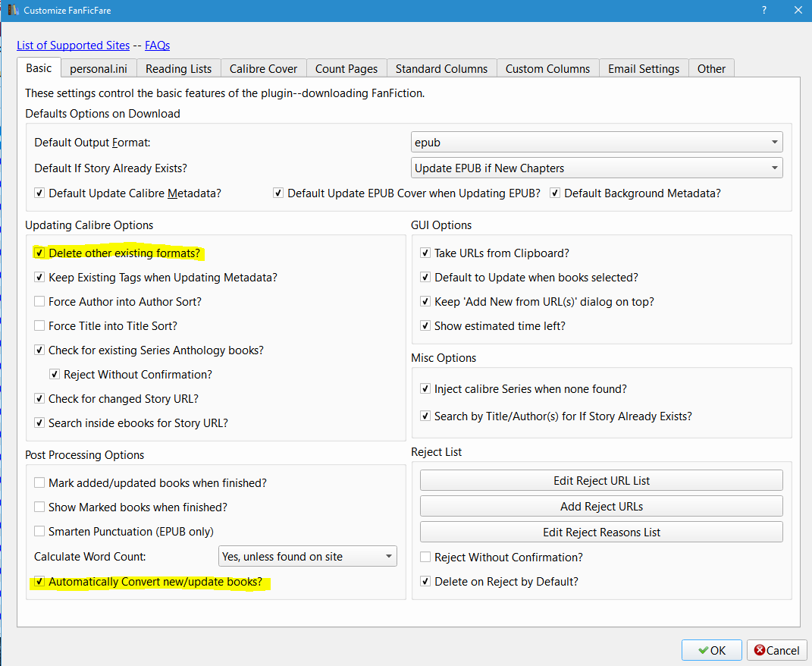
Task: Uncheck Default Update EPUB Cover when Updating EPUB
Action: point(278,193)
